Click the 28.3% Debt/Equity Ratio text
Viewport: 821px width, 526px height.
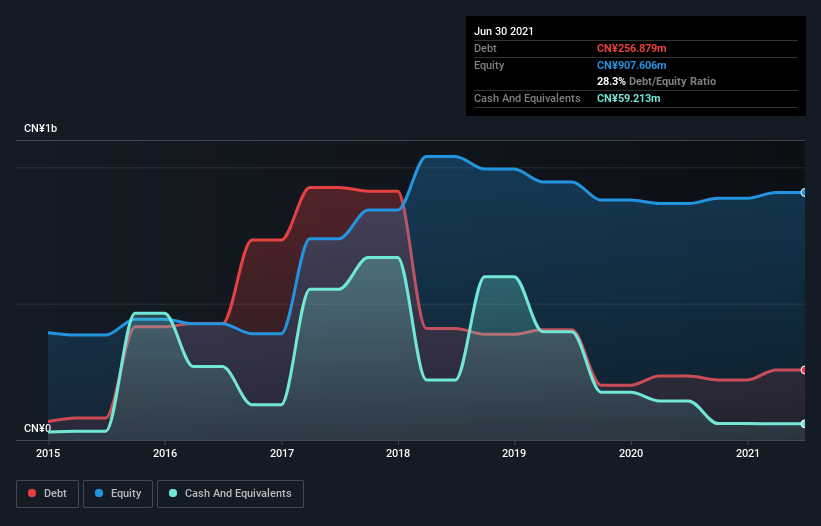(656, 81)
